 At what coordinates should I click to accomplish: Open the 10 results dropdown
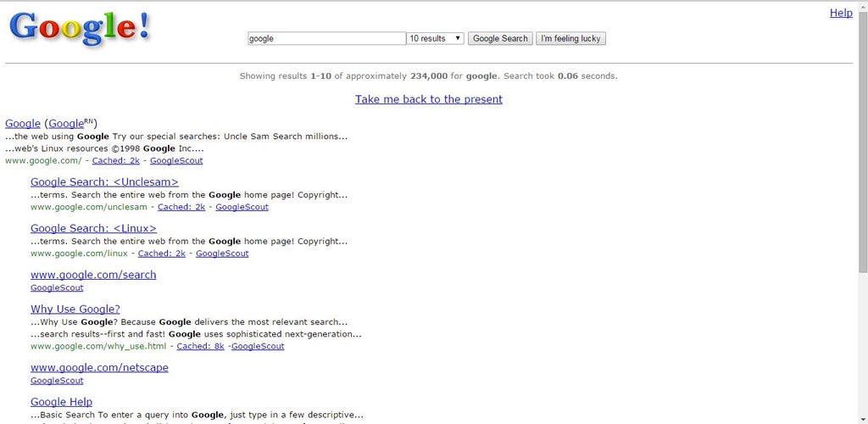435,38
